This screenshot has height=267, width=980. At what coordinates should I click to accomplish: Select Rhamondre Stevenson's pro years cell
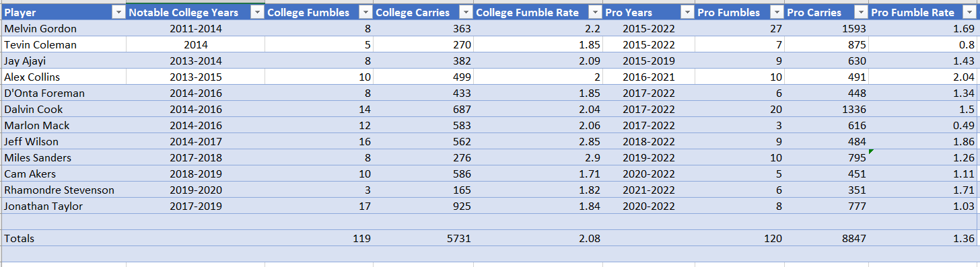click(x=649, y=190)
